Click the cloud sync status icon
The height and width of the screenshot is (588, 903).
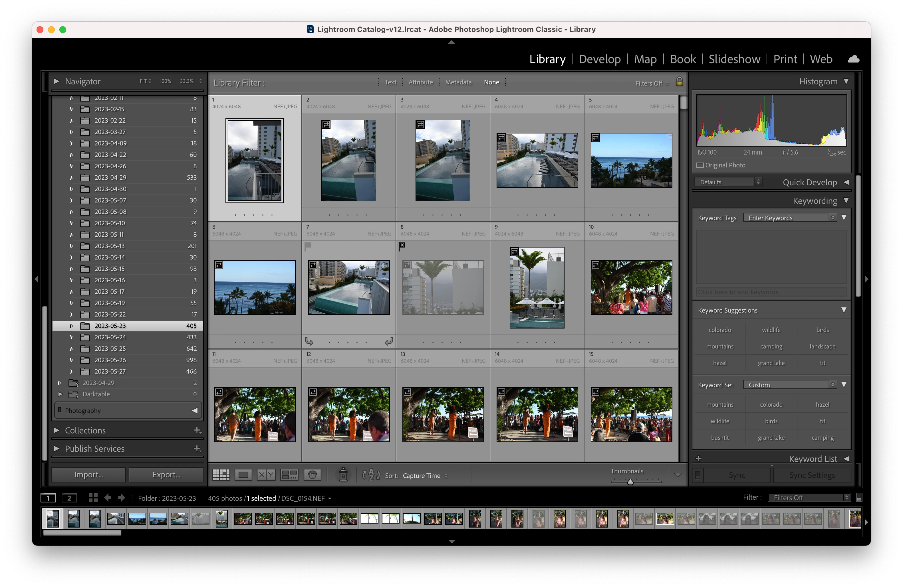(853, 59)
